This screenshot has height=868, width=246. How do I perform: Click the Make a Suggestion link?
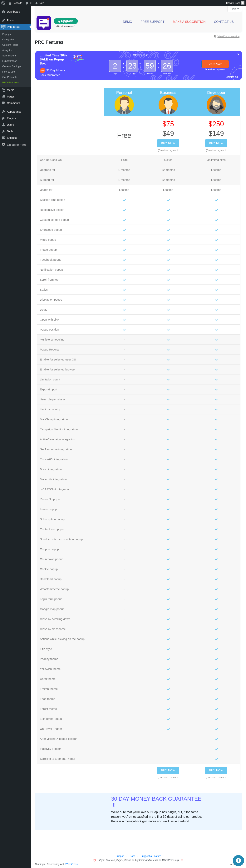coord(189,22)
